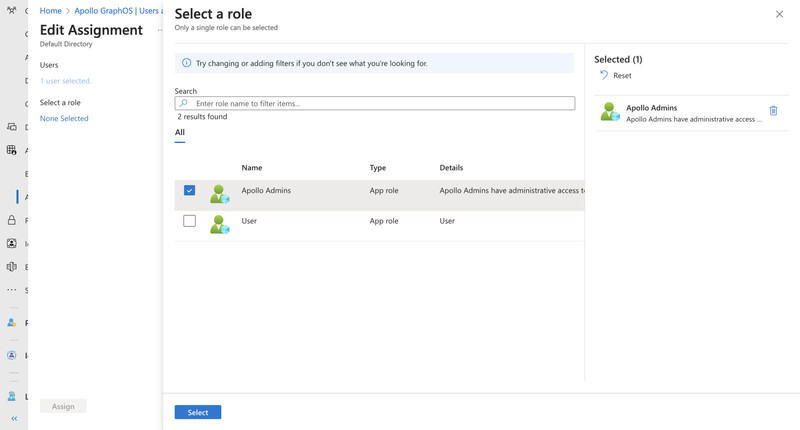Click the Selected (1) heading
This screenshot has height=430, width=800.
click(618, 59)
